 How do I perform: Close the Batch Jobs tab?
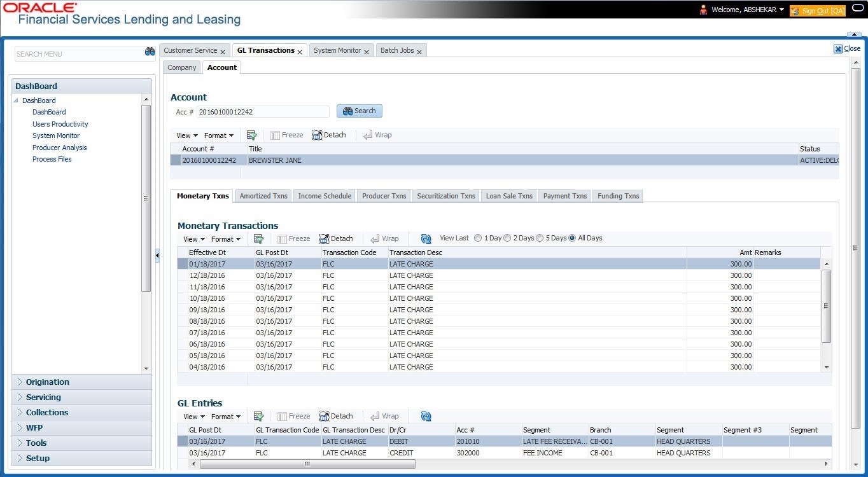(419, 52)
